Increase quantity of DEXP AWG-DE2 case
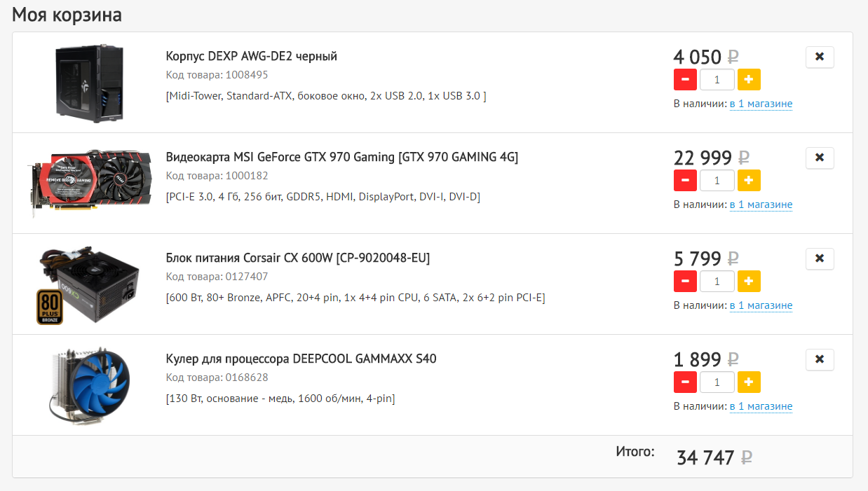This screenshot has height=491, width=868. (x=749, y=80)
